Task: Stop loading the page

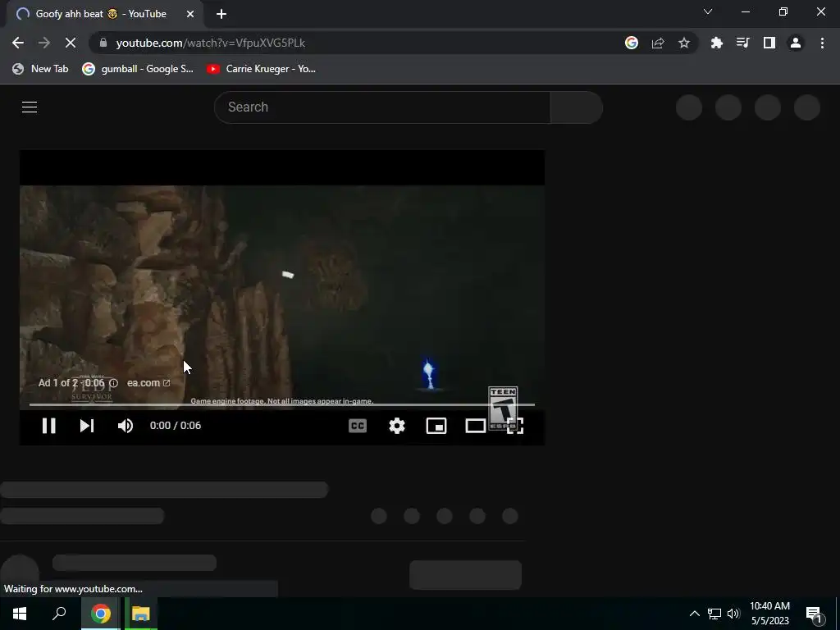Action: tap(71, 43)
